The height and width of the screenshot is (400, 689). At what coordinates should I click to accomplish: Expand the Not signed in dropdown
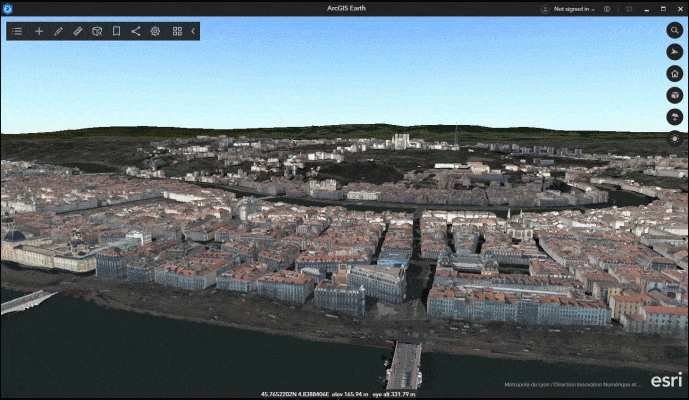(574, 9)
